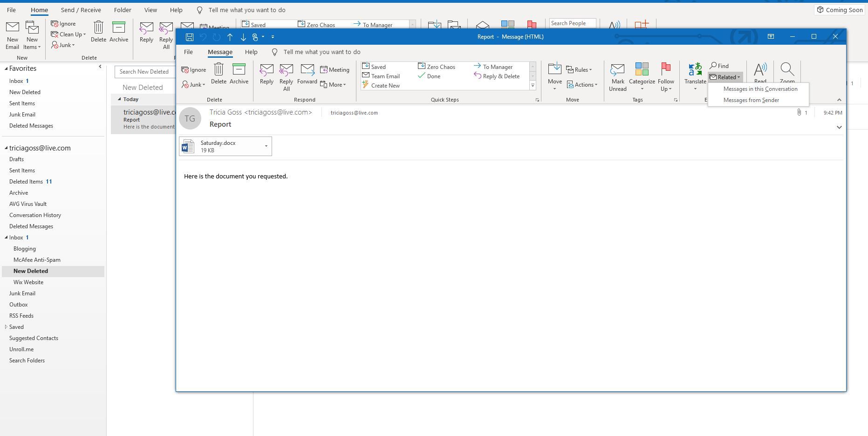This screenshot has height=436, width=868.
Task: Run the Saved quick step in message window
Action: pos(374,67)
